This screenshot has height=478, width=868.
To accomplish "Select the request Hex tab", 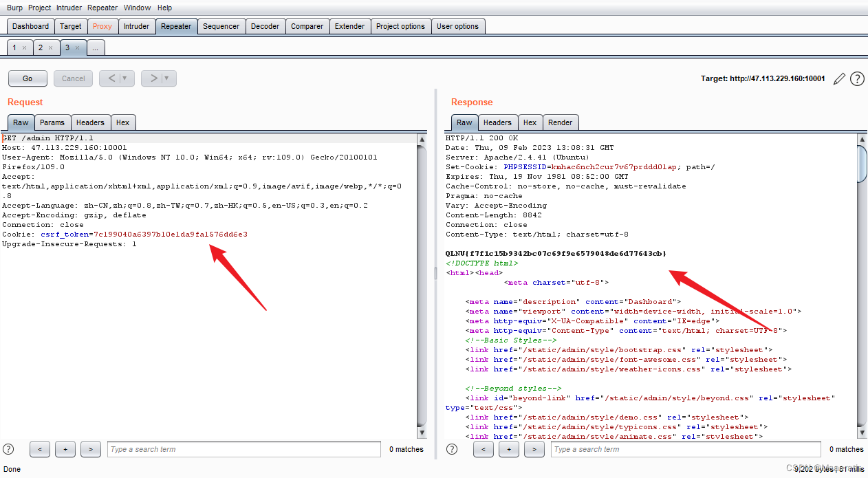I will (x=122, y=122).
